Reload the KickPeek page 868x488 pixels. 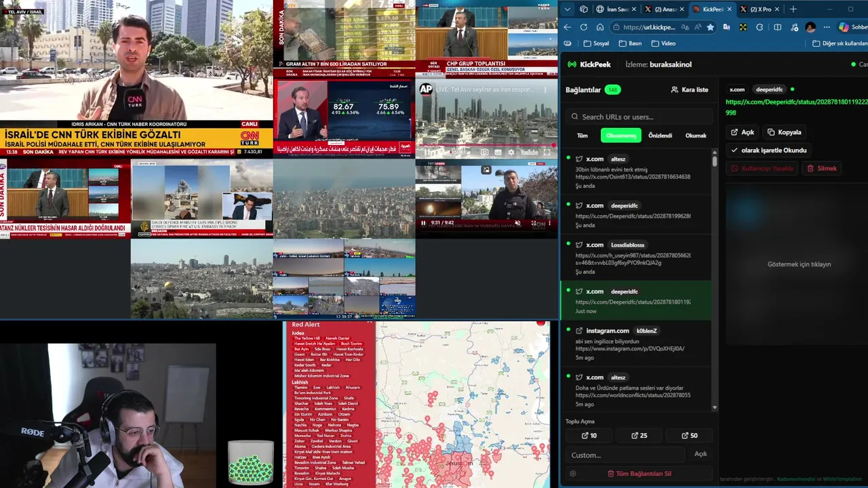pos(583,27)
